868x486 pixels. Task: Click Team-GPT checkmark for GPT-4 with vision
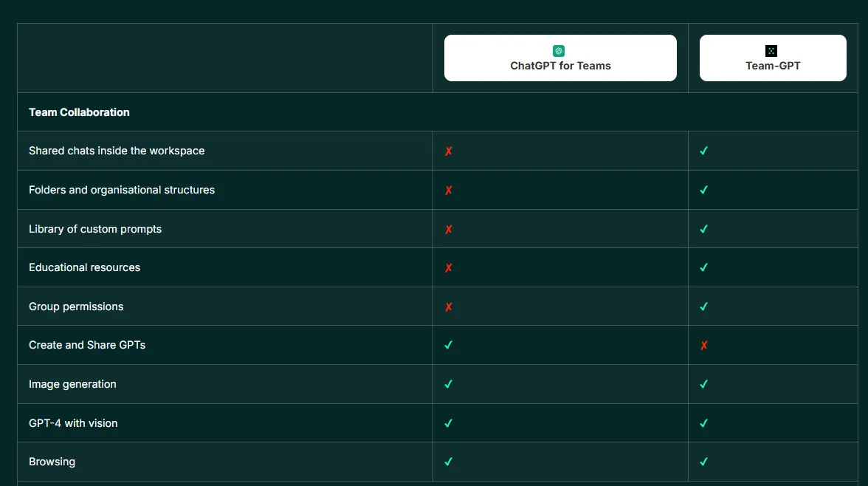click(x=703, y=423)
